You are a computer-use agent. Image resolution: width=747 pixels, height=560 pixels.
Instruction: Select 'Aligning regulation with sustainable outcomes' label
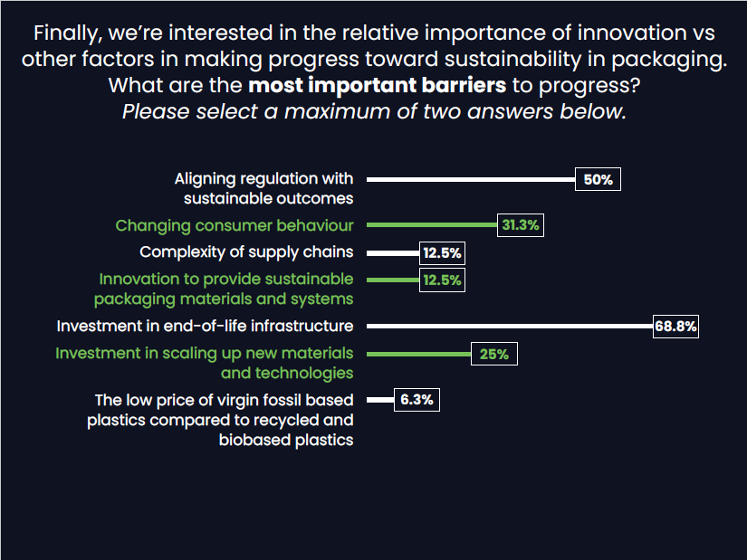(263, 188)
